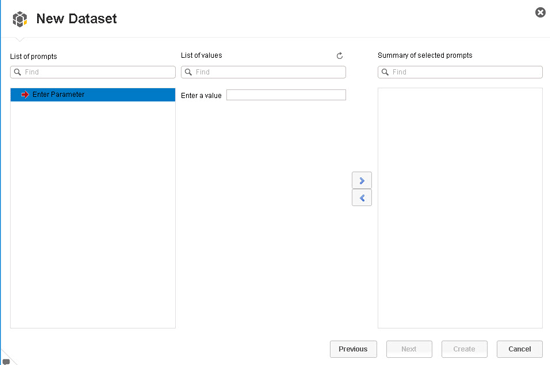Open the comment icon at bottom-left corner
Viewport: 550px width, 365px height.
click(6, 361)
